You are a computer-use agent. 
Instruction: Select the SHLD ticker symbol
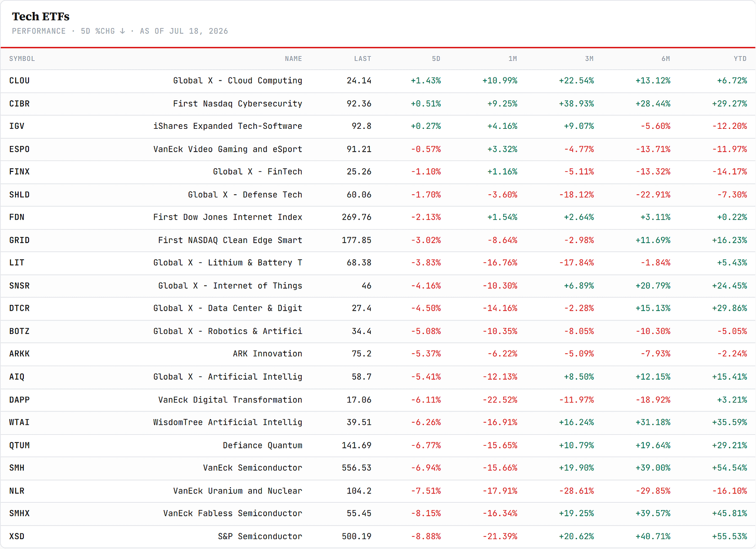(x=19, y=194)
